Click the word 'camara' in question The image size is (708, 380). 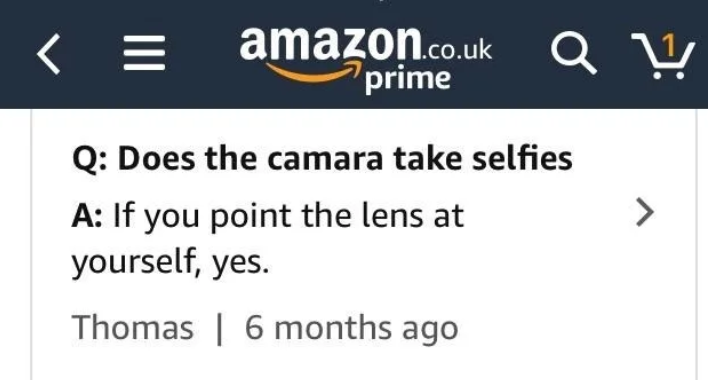point(325,161)
